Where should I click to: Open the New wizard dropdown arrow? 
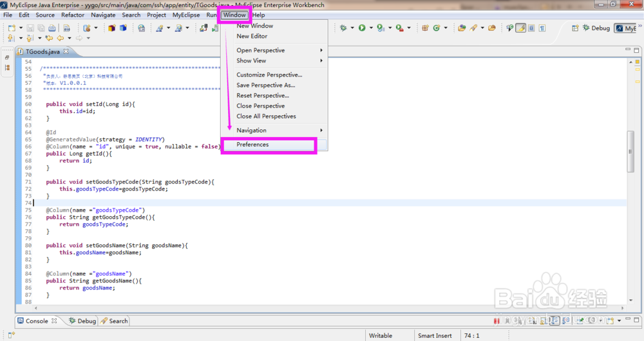click(21, 28)
